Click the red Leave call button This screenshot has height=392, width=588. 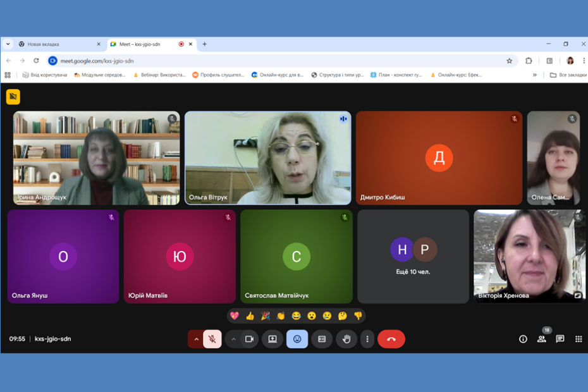tap(391, 339)
